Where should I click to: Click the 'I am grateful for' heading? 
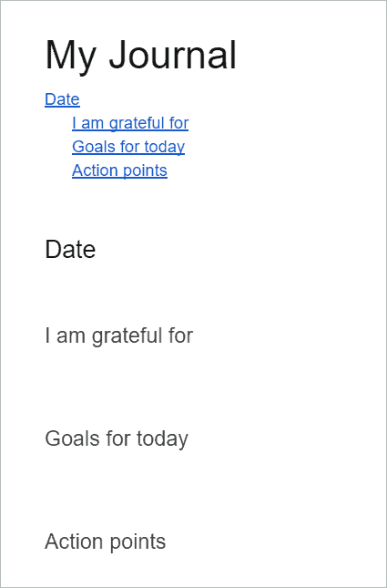click(119, 335)
